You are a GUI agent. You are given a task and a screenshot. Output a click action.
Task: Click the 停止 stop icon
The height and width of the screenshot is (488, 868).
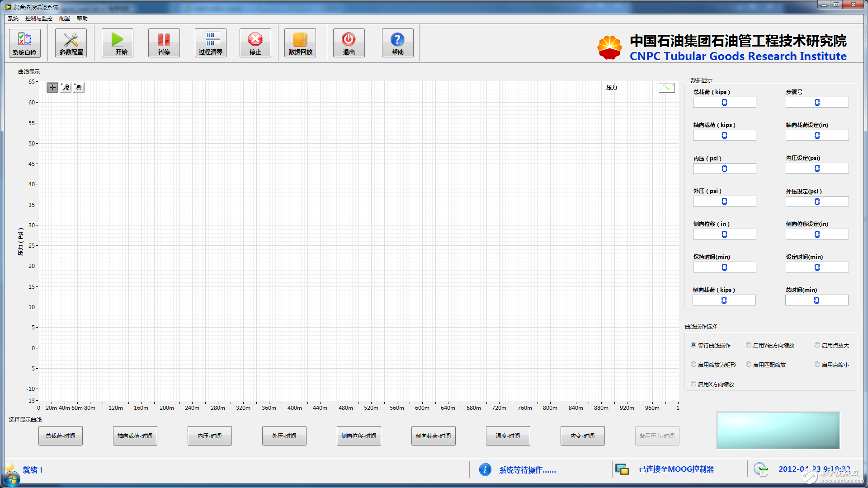(x=255, y=43)
